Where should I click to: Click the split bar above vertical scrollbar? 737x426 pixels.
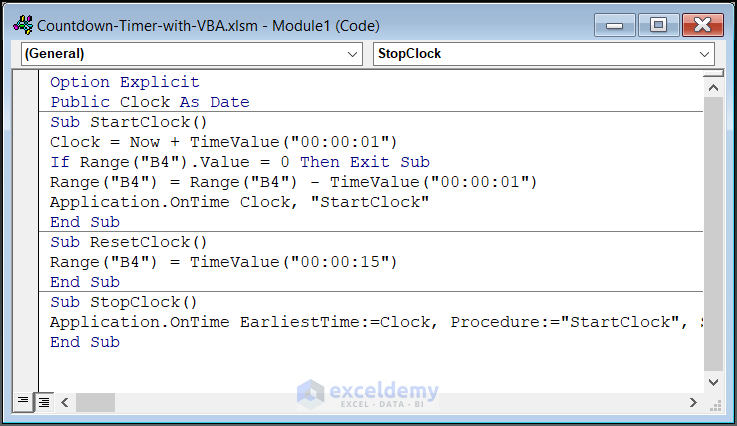coord(712,72)
